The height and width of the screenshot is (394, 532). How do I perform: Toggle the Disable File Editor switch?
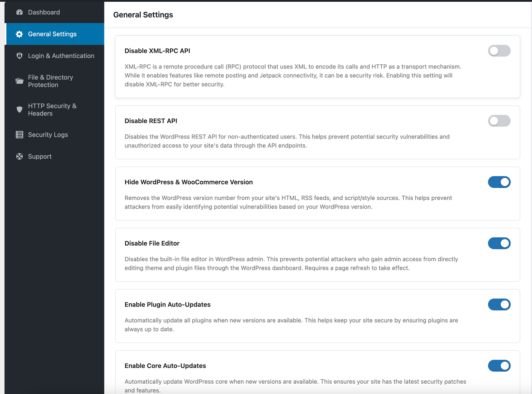pos(499,243)
